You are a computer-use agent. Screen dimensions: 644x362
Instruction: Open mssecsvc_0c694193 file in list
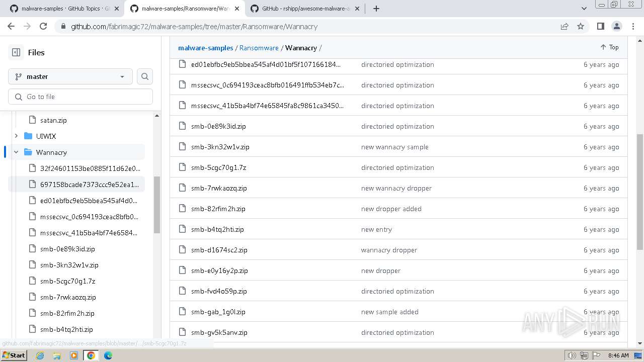click(x=268, y=85)
